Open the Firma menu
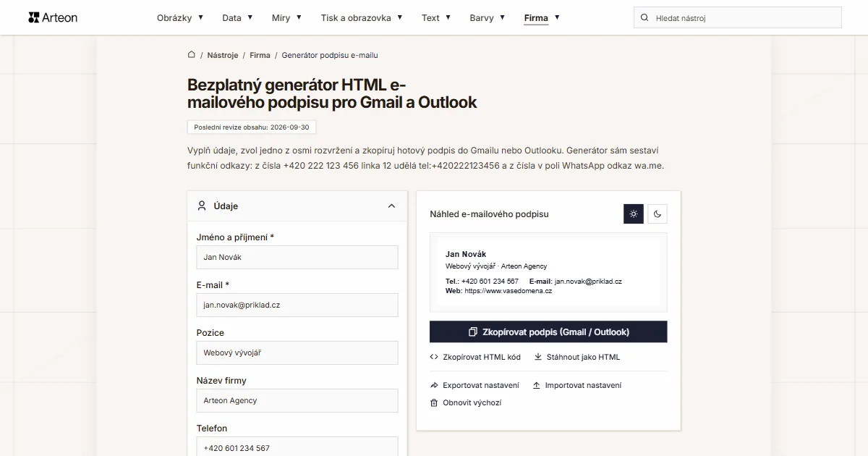 click(x=542, y=18)
